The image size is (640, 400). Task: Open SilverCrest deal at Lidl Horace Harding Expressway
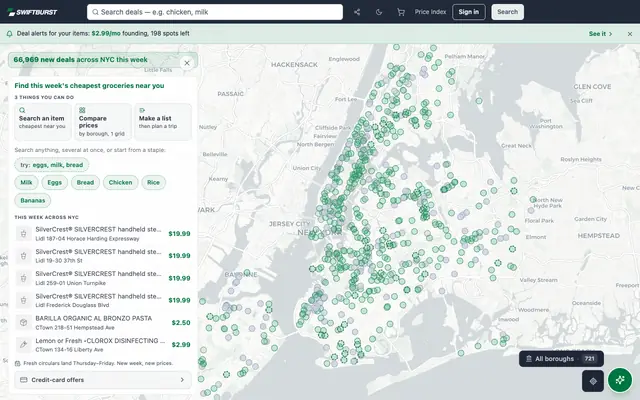103,233
